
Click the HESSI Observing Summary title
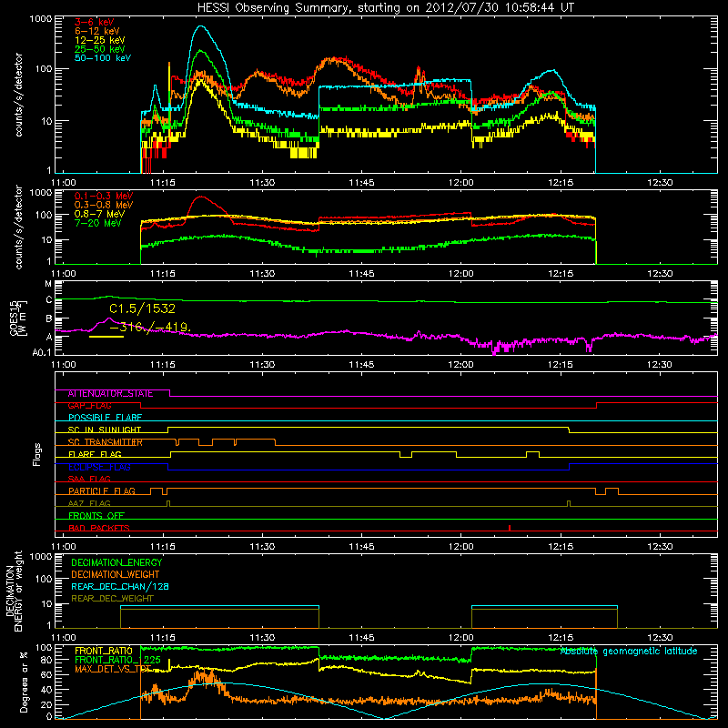click(385, 7)
